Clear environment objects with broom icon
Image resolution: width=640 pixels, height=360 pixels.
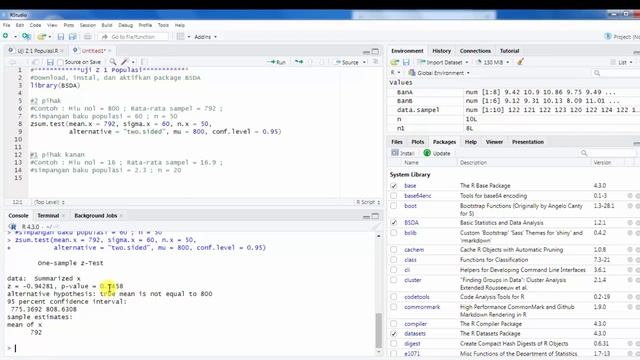pos(520,62)
